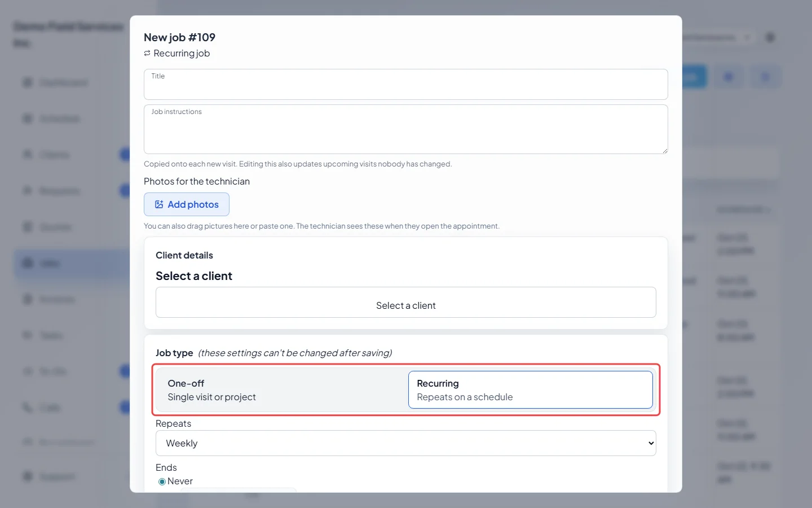Viewport: 812px width, 508px height.
Task: Click the image icon on Add photos
Action: pos(159,204)
